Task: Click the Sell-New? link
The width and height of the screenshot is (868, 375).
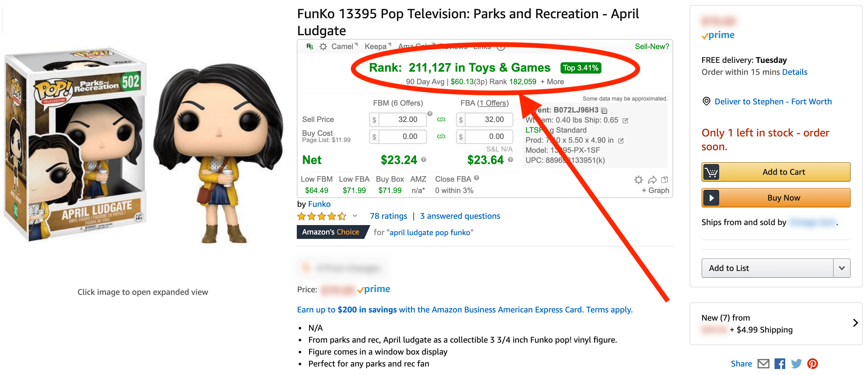Action: (651, 47)
